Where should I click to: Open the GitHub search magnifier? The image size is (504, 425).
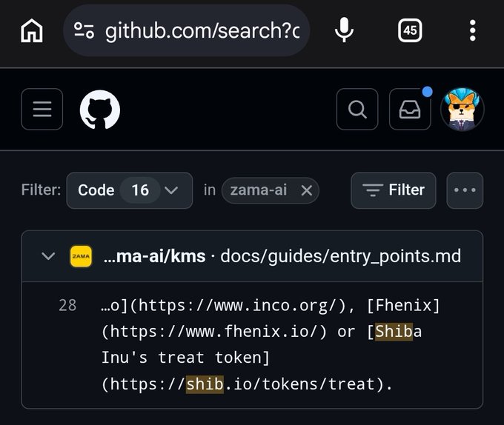coord(357,109)
